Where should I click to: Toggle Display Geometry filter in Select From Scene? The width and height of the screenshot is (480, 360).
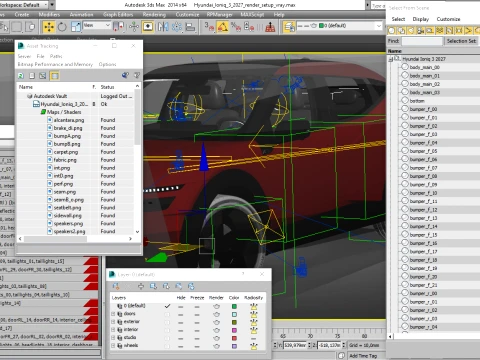pyautogui.click(x=392, y=31)
